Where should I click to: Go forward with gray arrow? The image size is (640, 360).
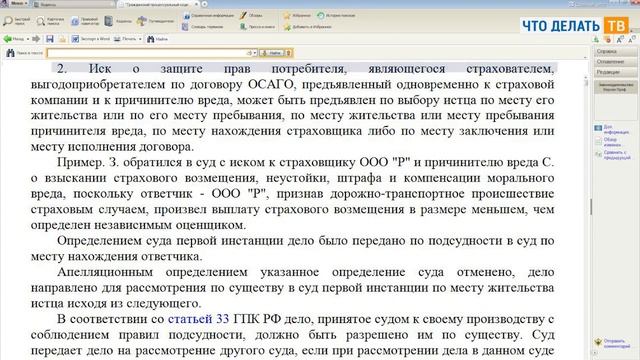(36, 39)
